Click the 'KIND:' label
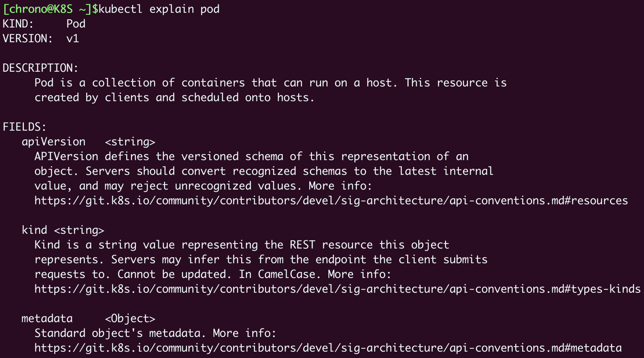 18,24
